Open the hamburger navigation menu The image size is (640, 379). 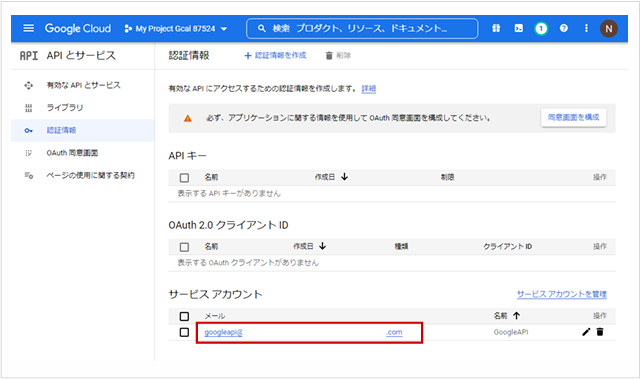(29, 28)
